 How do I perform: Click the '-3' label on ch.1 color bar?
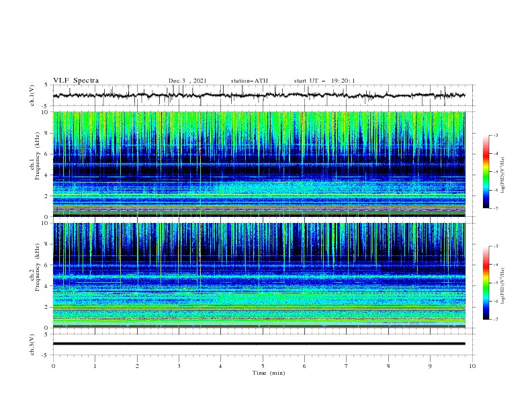tap(495, 136)
